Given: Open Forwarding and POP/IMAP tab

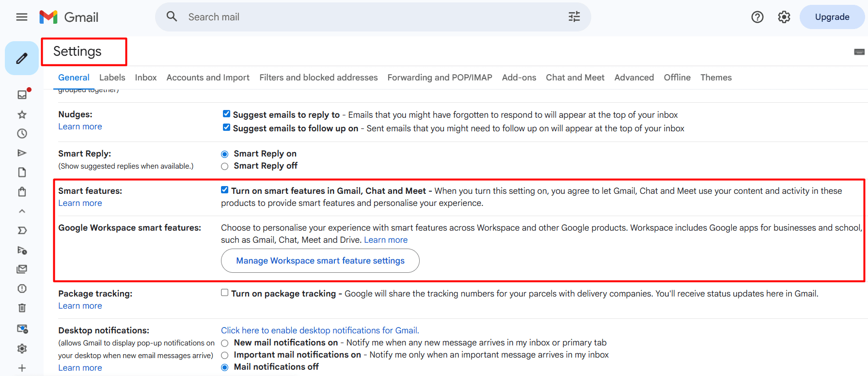Looking at the screenshot, I should coord(440,78).
